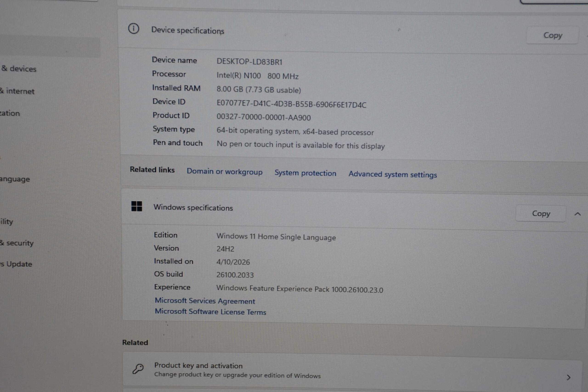Select the security sidebar item
Screen dimensions: 588x392
click(17, 243)
